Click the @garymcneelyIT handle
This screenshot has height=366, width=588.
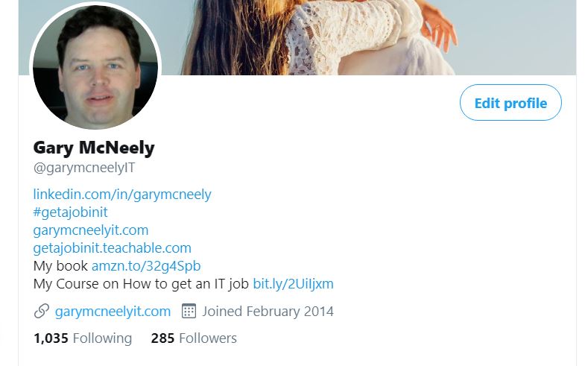(84, 168)
